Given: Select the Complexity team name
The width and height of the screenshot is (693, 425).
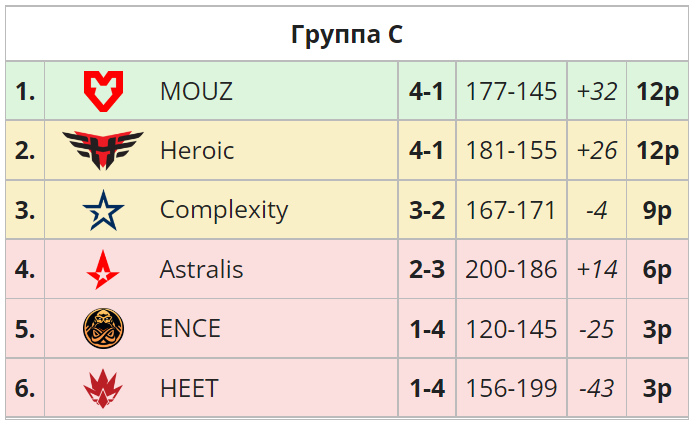Looking at the screenshot, I should coord(224,210).
